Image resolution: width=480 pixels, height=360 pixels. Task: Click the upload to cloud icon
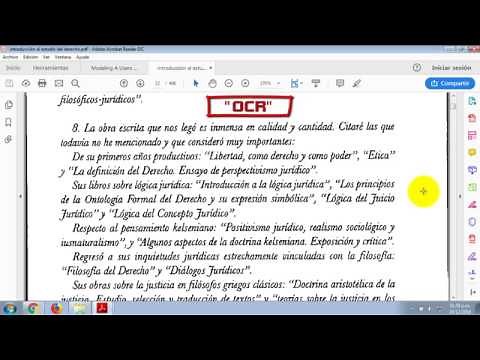26,83
